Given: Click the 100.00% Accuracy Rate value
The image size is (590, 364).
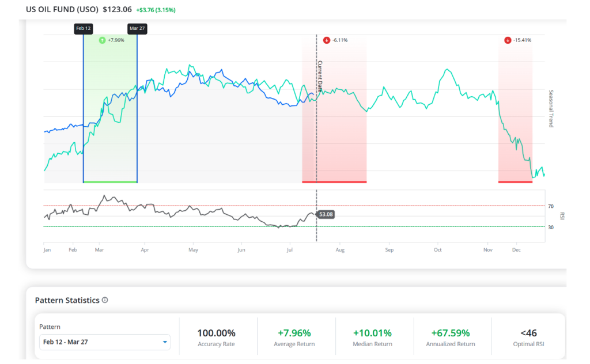Looking at the screenshot, I should tap(217, 333).
